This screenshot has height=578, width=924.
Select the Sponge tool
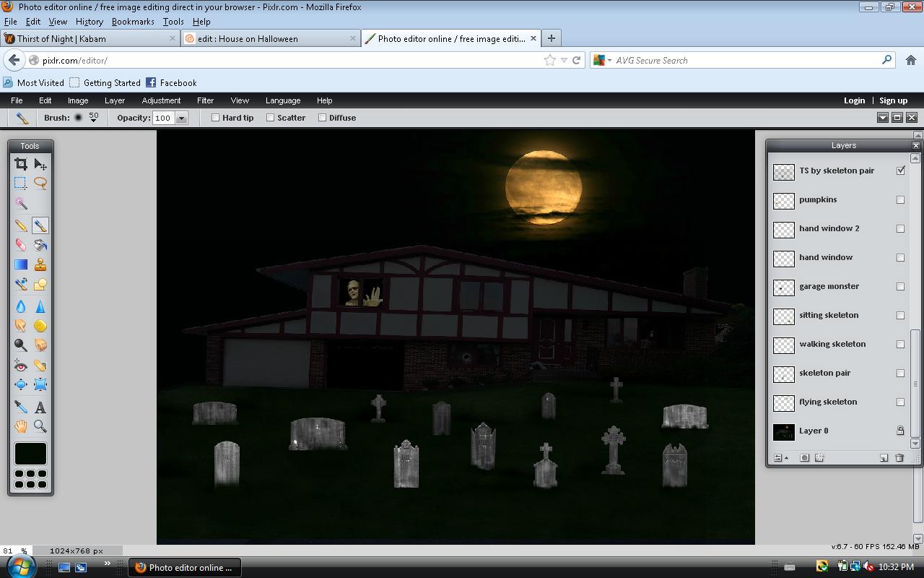coord(40,326)
